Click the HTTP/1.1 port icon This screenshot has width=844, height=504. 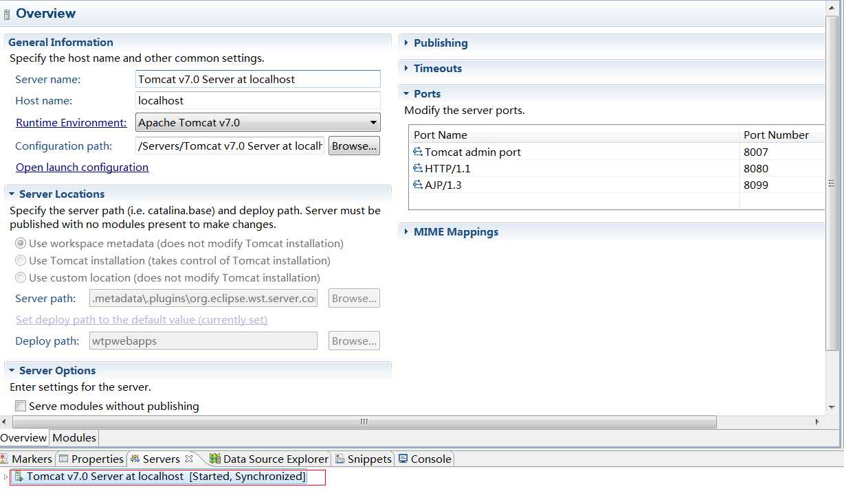[x=418, y=168]
